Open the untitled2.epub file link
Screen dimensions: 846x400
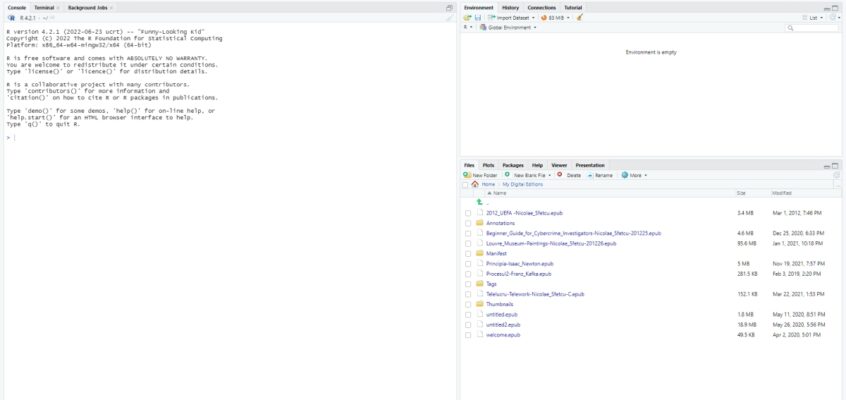pyautogui.click(x=503, y=324)
